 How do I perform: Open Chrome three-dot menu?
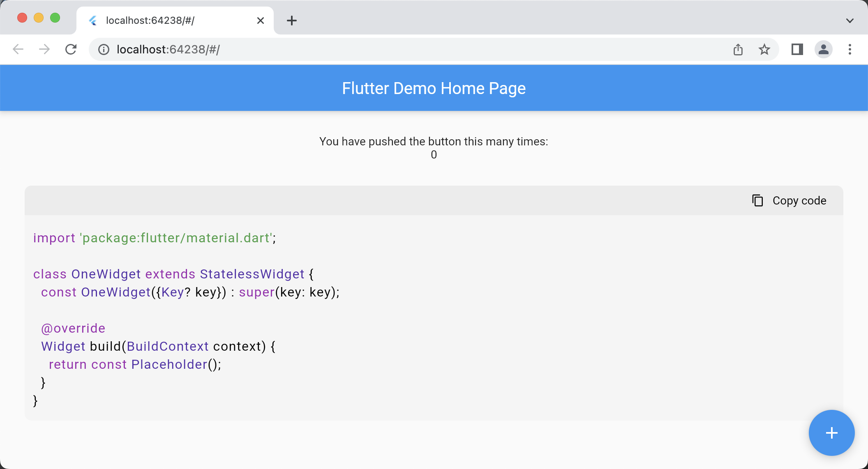click(x=850, y=50)
